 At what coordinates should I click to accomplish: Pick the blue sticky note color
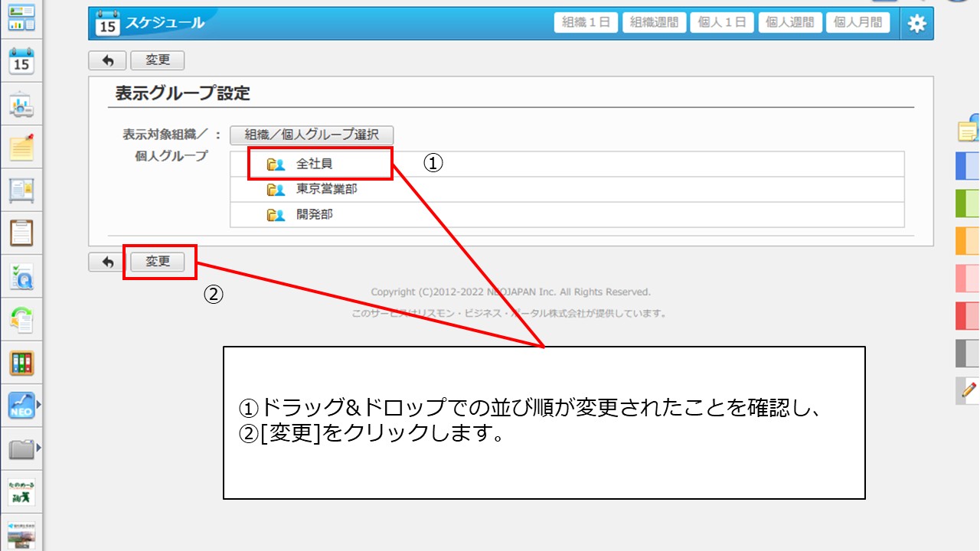tap(968, 165)
